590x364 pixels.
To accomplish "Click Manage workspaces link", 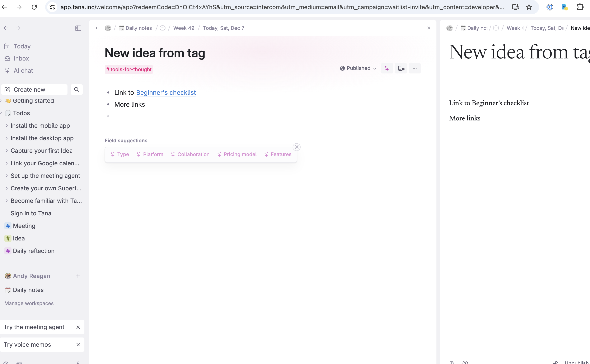I will point(29,303).
